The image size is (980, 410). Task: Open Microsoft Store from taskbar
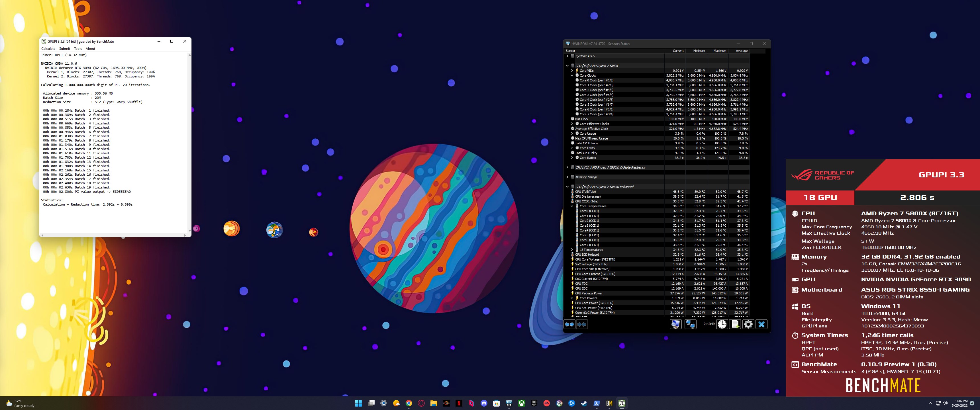point(497,403)
